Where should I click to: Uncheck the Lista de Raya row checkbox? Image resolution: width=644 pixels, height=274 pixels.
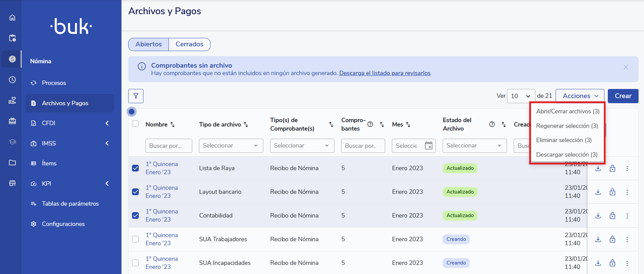[x=135, y=168]
